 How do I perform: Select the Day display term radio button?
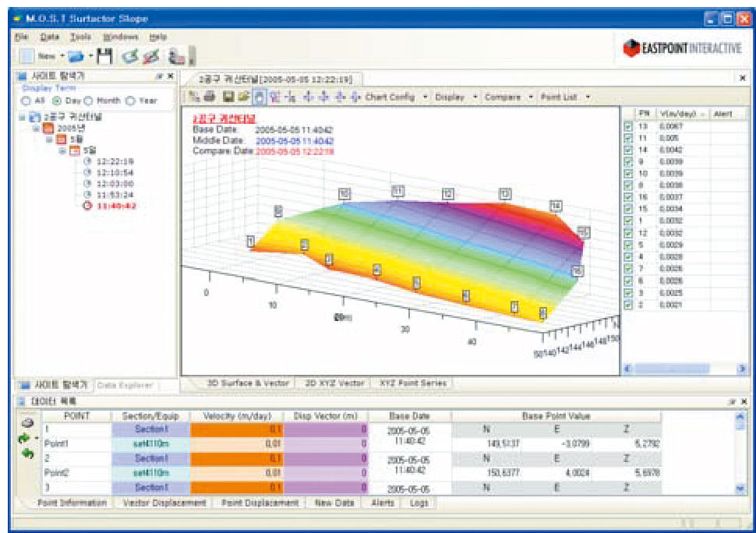(x=57, y=101)
